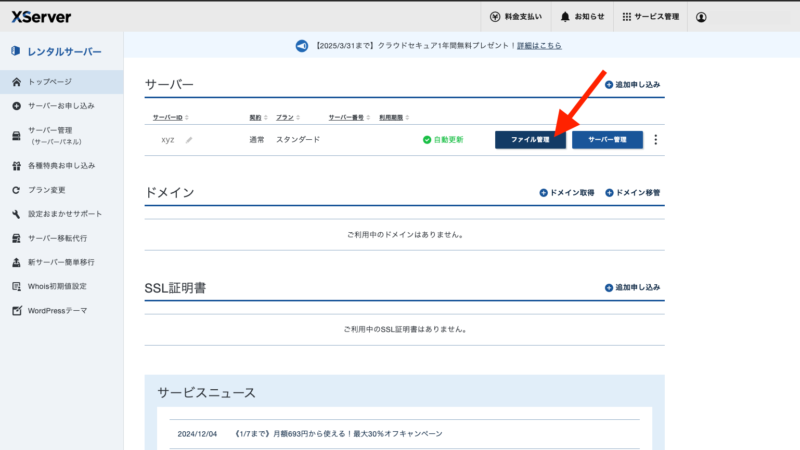
Task: Open 詳細はこちら announcement link
Action: [x=539, y=45]
